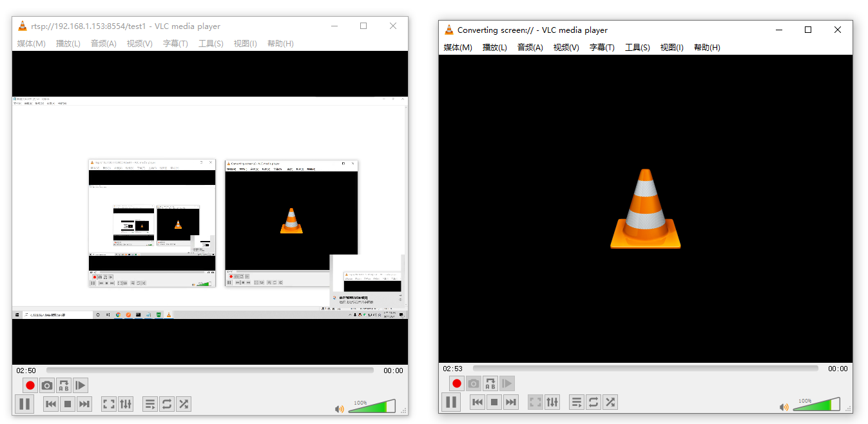Click the seek bar in the Converting window
This screenshot has height=424, width=868.
[x=646, y=369]
